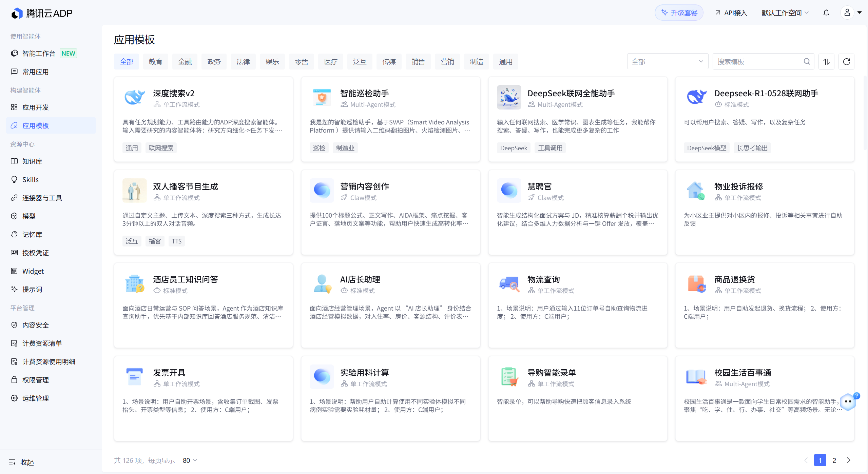Click the 联网搜索 tag on 深度搜索v2
The image size is (868, 474).
point(161,148)
